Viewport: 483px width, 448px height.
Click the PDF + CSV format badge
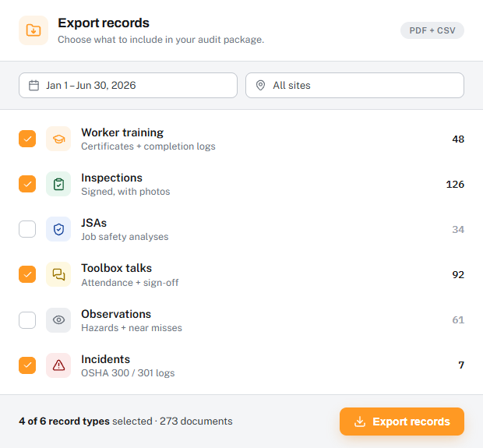432,30
